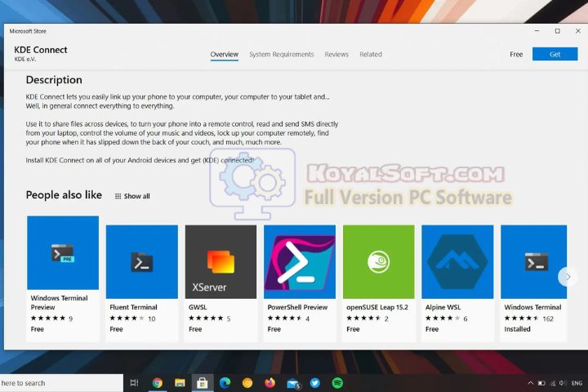Viewport: 588px width, 392px height.
Task: Click GWSL name text
Action: pos(198,307)
